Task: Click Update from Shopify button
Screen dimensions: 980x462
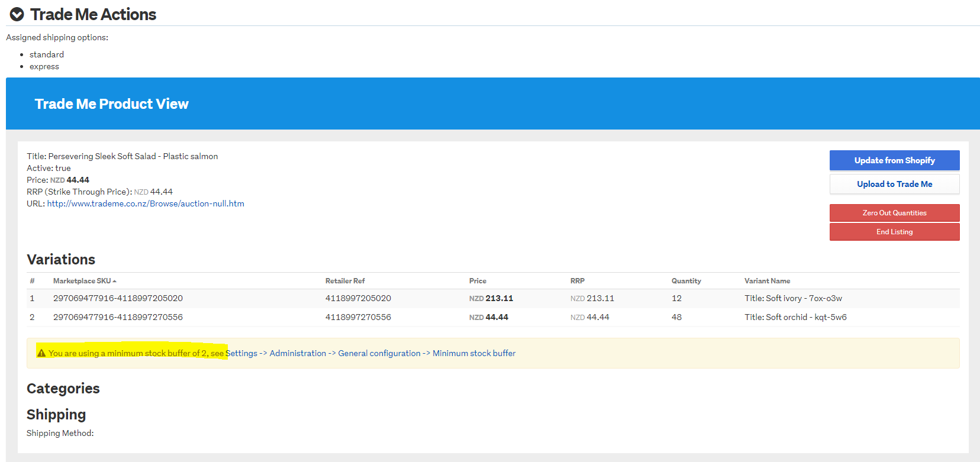Action: click(x=894, y=160)
